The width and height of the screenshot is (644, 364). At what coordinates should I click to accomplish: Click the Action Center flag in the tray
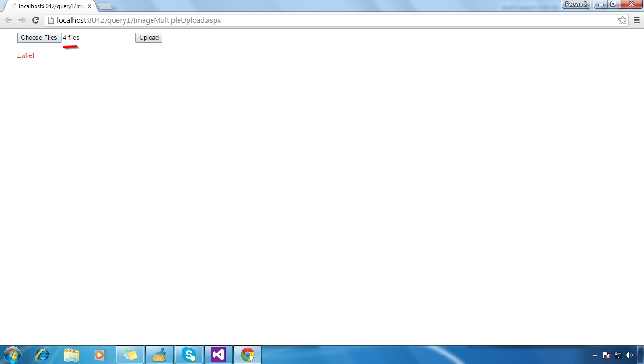[x=607, y=355]
